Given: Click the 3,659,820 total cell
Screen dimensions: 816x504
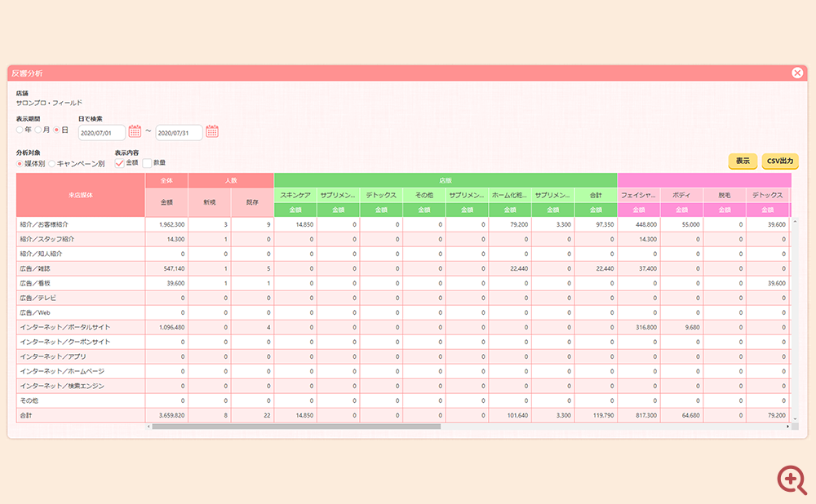Looking at the screenshot, I should click(166, 416).
